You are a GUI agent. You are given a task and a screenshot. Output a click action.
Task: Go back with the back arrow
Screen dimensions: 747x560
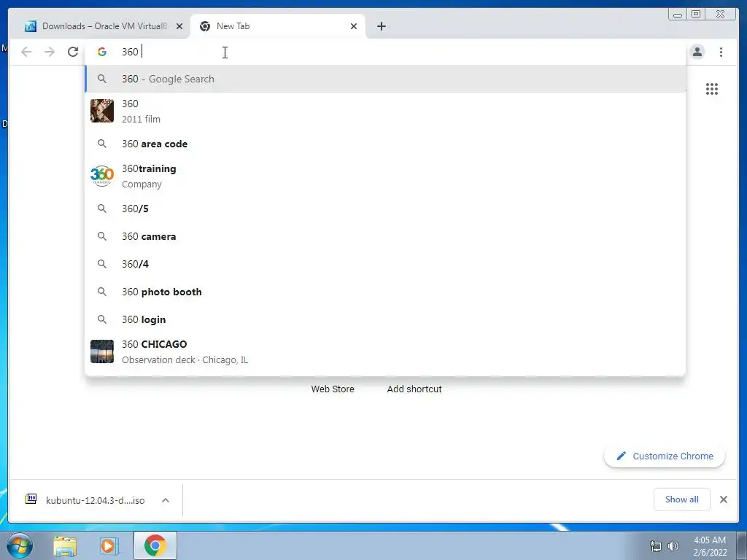coord(26,52)
